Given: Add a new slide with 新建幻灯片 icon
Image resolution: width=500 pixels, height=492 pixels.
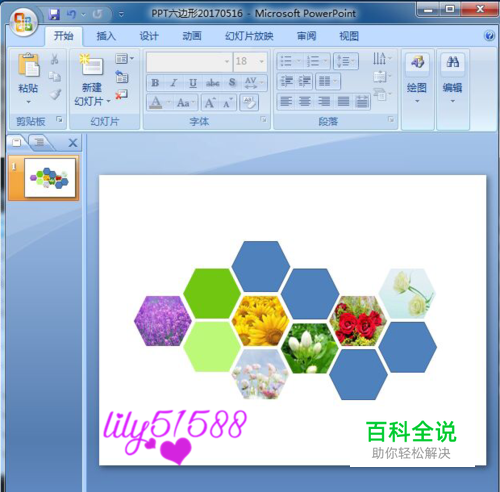Looking at the screenshot, I should (x=92, y=65).
